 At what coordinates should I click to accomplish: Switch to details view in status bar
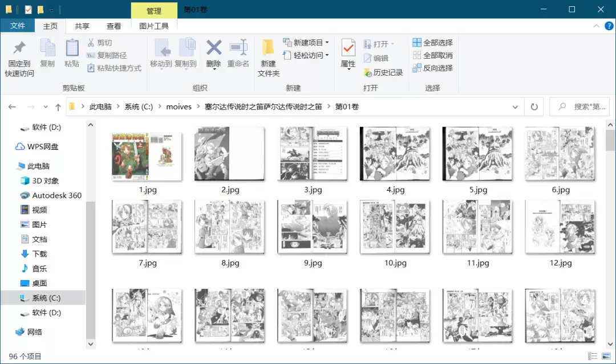click(x=593, y=356)
